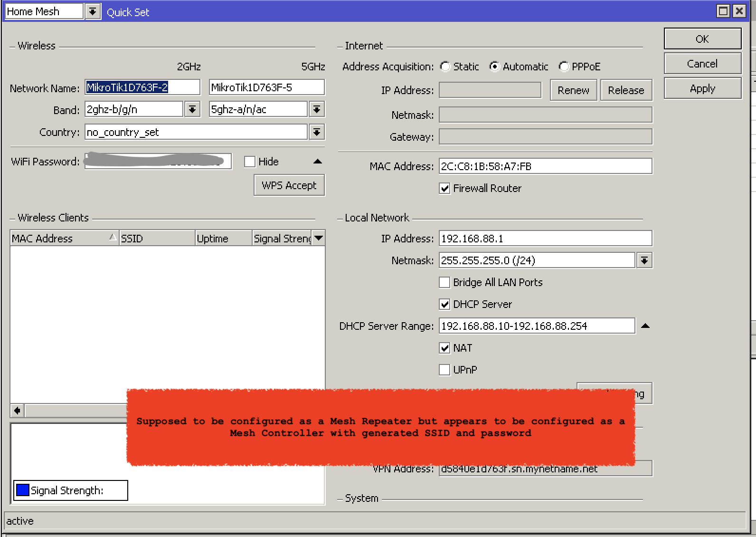The image size is (756, 537).
Task: Click the WiFi Password field
Action: (x=158, y=161)
